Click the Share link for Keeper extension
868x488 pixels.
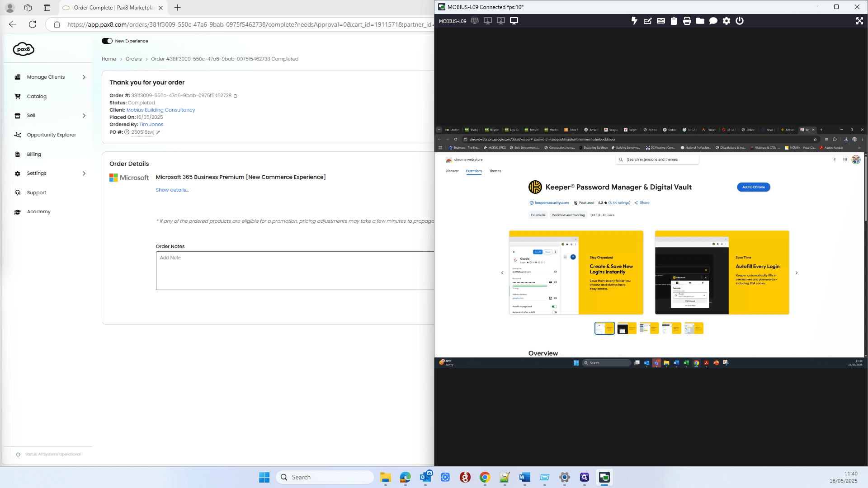click(x=642, y=203)
